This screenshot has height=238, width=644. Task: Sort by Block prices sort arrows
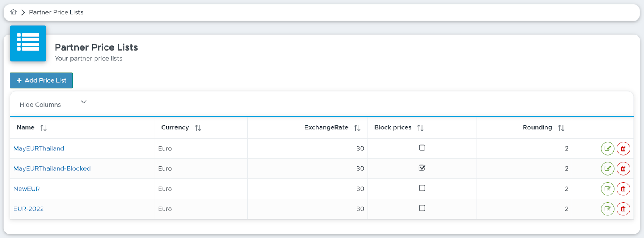pos(420,128)
